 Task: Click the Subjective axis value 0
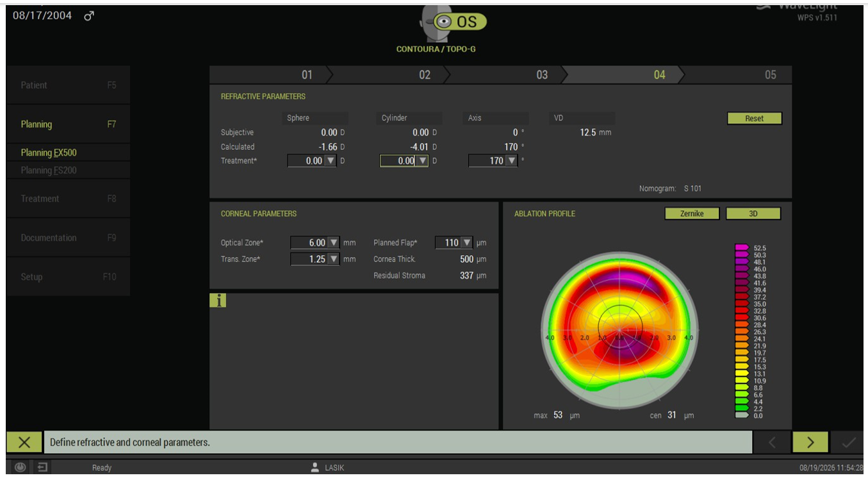tap(515, 133)
